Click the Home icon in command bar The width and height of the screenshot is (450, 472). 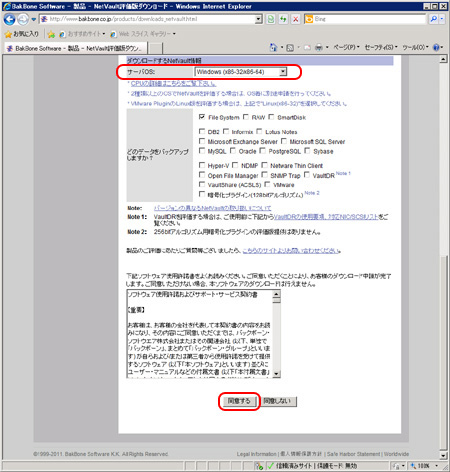[x=273, y=48]
